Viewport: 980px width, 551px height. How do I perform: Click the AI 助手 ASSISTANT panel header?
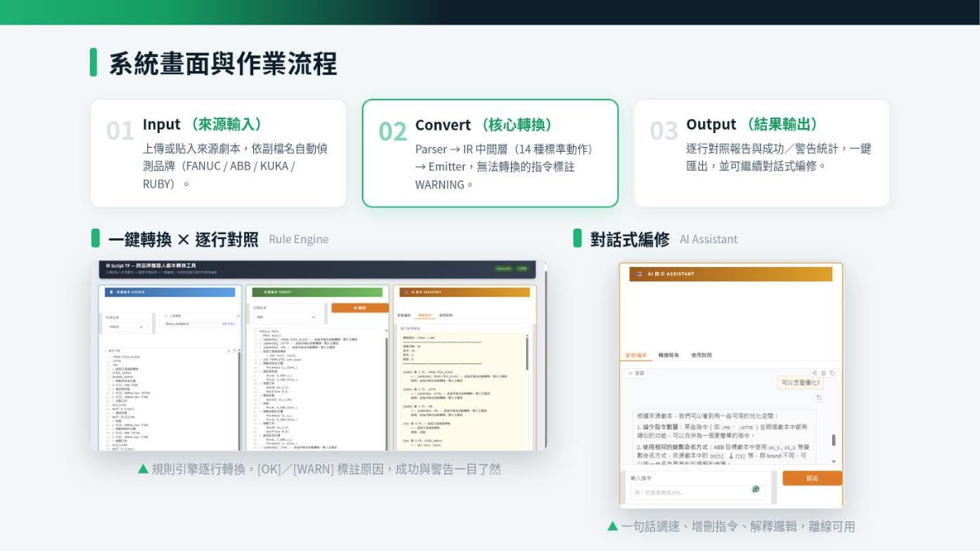[x=730, y=275]
